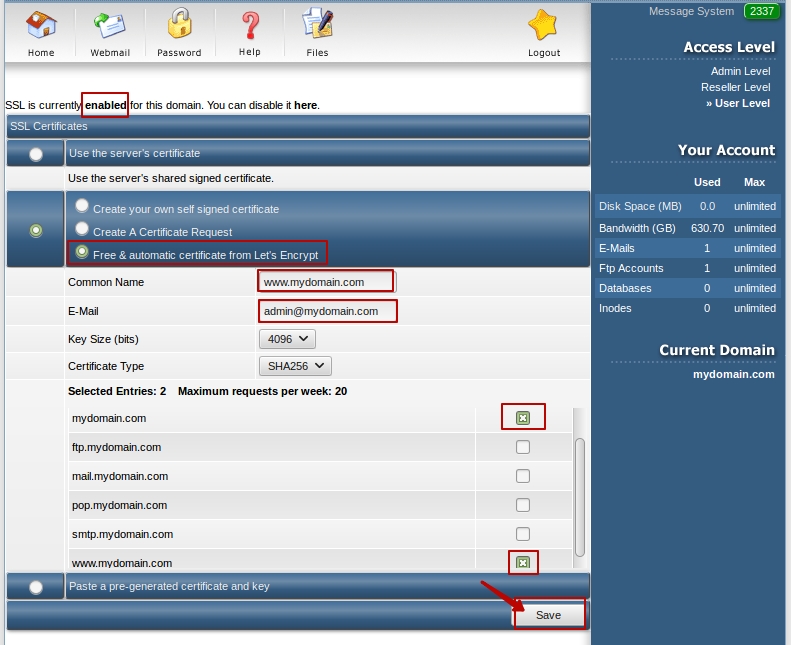Select Paste a pre-generated certificate radio
The image size is (791, 645).
[x=36, y=587]
